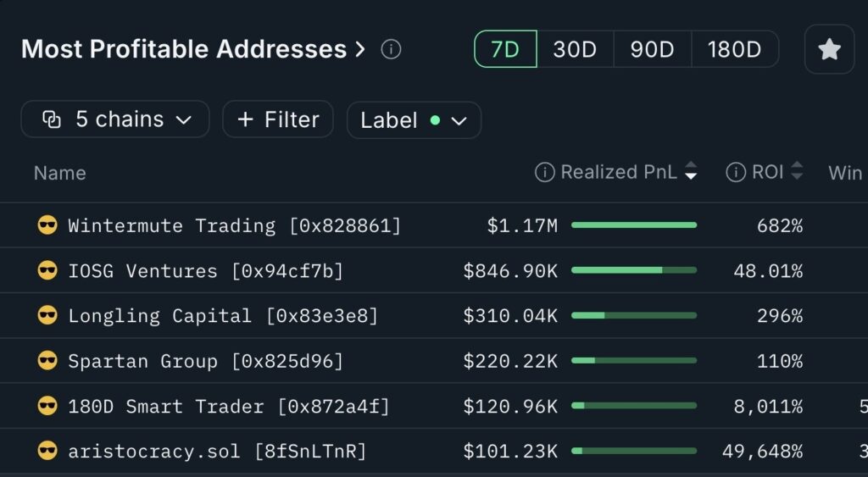The height and width of the screenshot is (477, 868).
Task: Expand Most Profitable Addresses chevron
Action: 360,49
